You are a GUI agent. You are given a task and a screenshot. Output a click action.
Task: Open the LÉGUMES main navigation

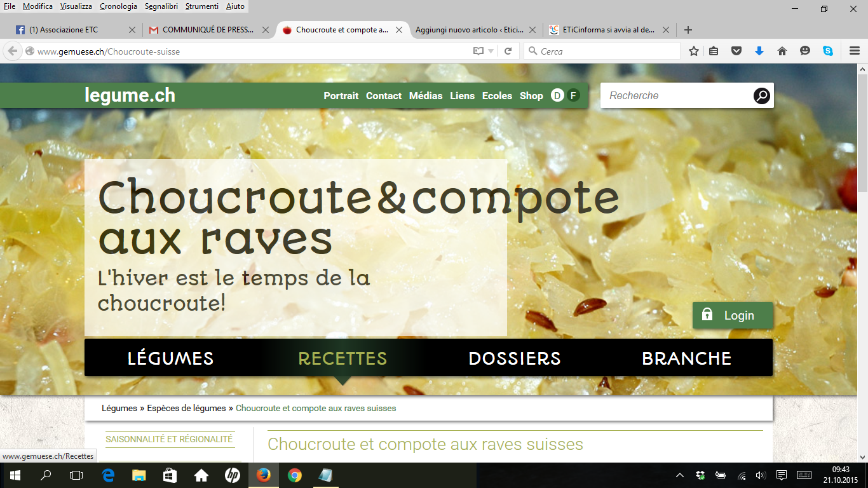tap(170, 358)
